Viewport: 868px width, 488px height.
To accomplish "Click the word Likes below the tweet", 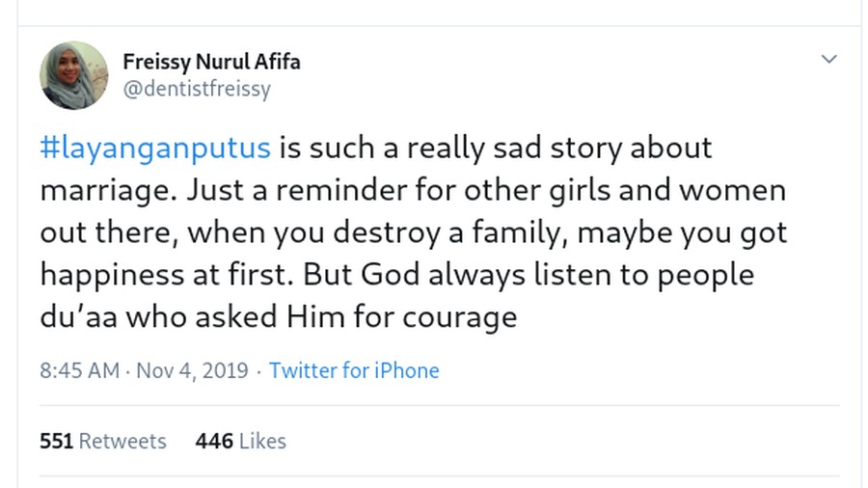I will pos(262,441).
